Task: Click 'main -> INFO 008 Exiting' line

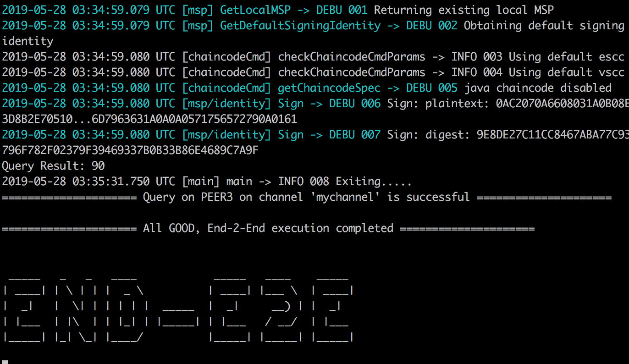Action: (x=207, y=182)
